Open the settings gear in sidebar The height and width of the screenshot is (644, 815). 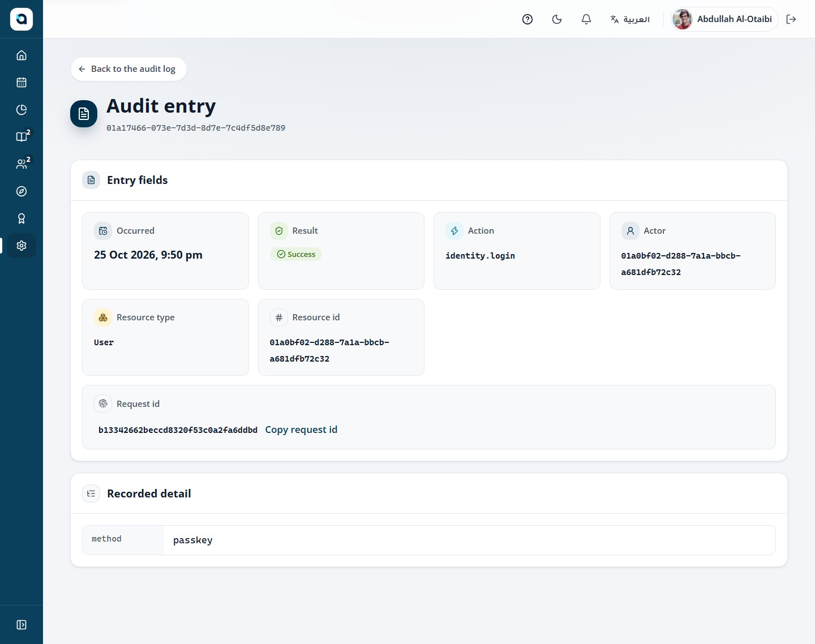(x=22, y=246)
